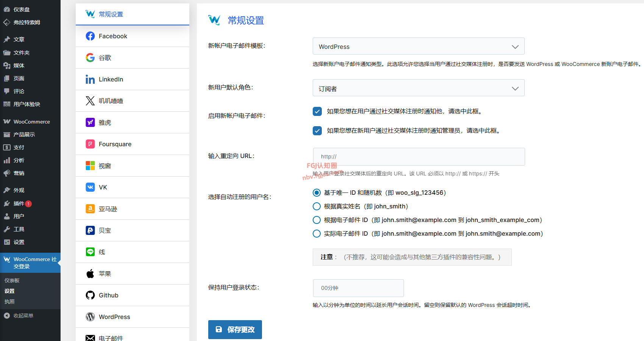644x341 pixels.
Task: Click the Yahoo 雅虎 icon
Action: [x=90, y=122]
